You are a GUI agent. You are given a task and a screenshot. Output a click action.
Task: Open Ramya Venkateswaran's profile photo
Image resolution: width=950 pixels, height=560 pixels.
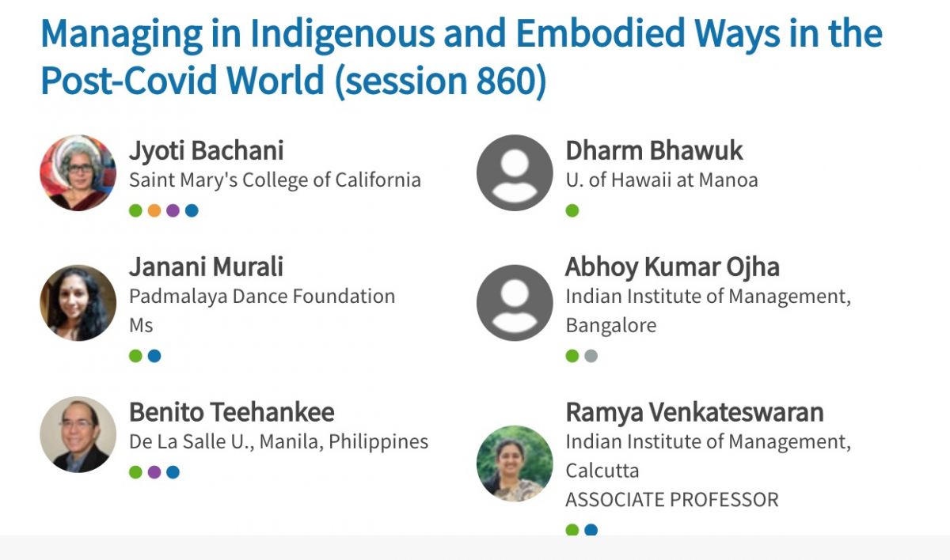tap(515, 464)
